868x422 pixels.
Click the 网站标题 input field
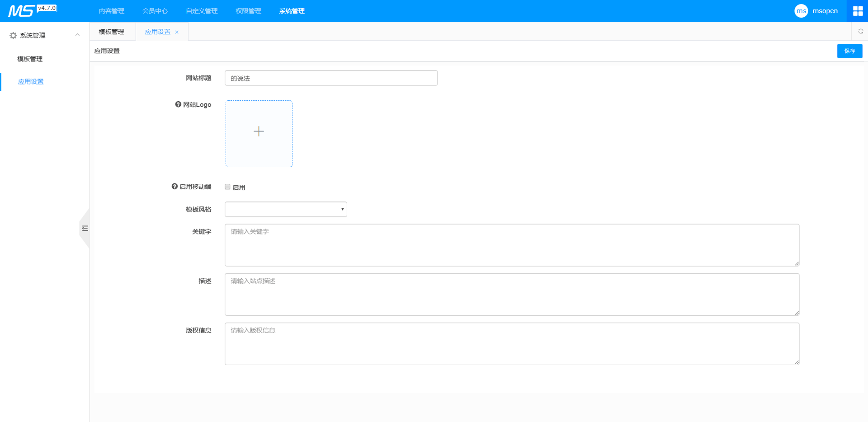tap(331, 78)
